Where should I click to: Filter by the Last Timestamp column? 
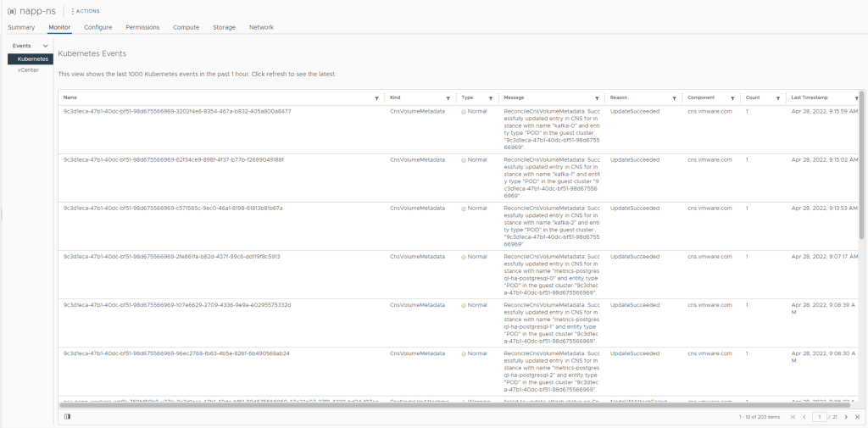click(855, 98)
